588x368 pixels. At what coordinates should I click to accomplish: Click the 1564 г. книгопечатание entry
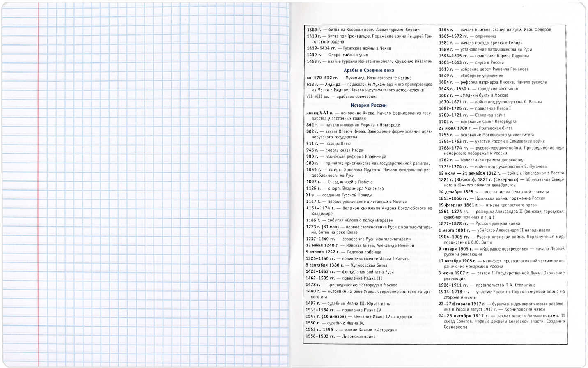pos(494,30)
